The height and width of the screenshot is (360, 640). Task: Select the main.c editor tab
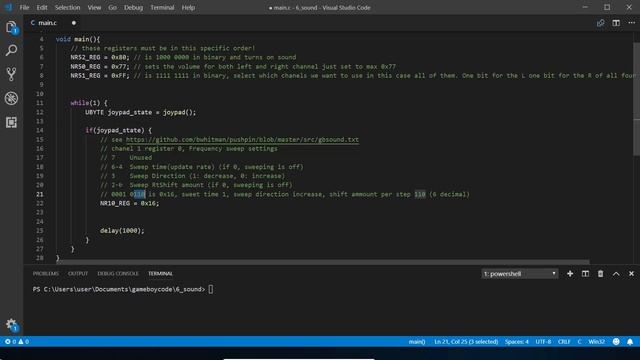(x=47, y=23)
